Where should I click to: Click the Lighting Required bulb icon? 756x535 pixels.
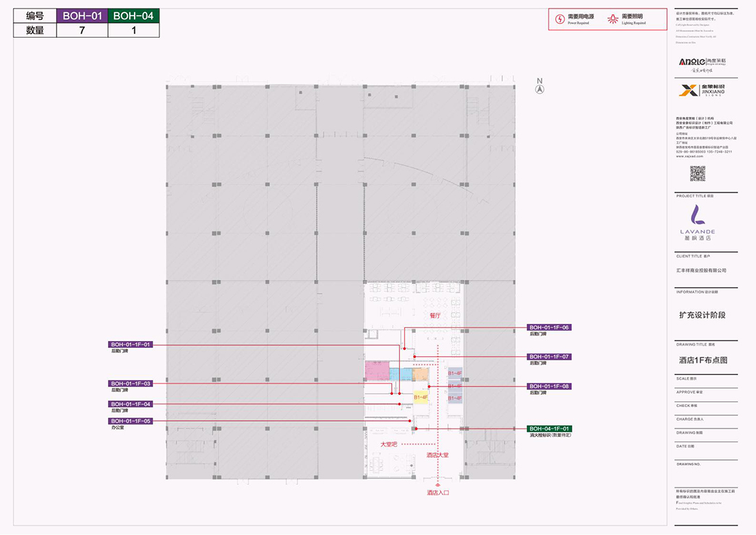[613, 19]
